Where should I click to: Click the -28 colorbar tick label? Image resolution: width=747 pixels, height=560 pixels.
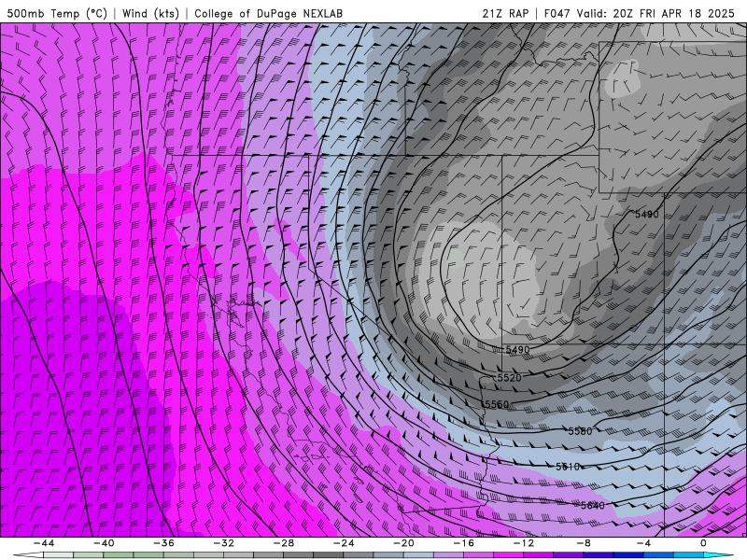284,543
